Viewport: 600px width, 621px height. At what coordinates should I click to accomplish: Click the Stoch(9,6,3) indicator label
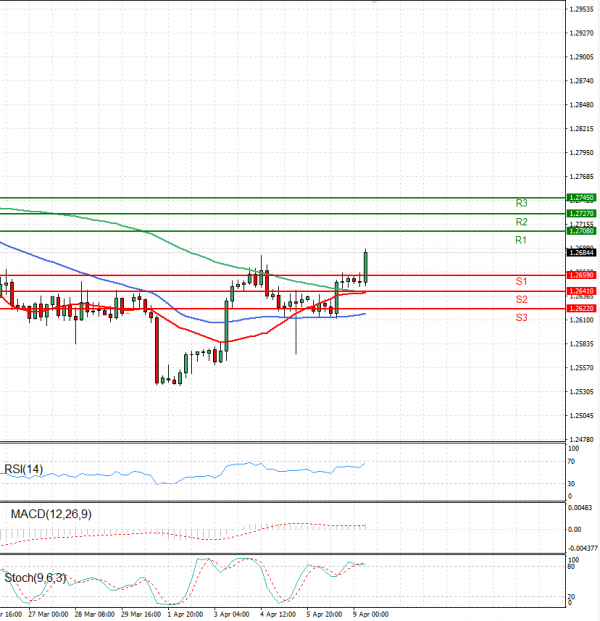35,578
